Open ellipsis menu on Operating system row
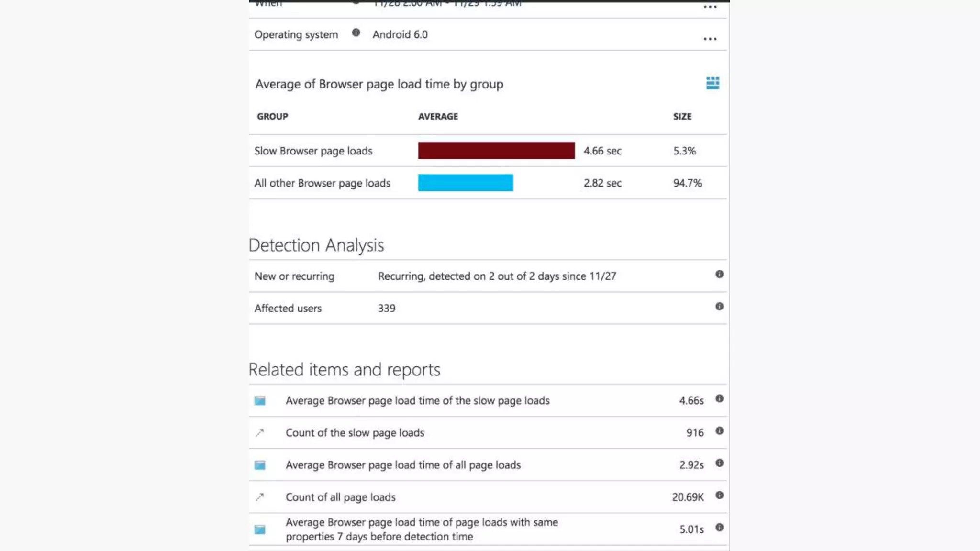Viewport: 980px width, 551px height. point(710,39)
